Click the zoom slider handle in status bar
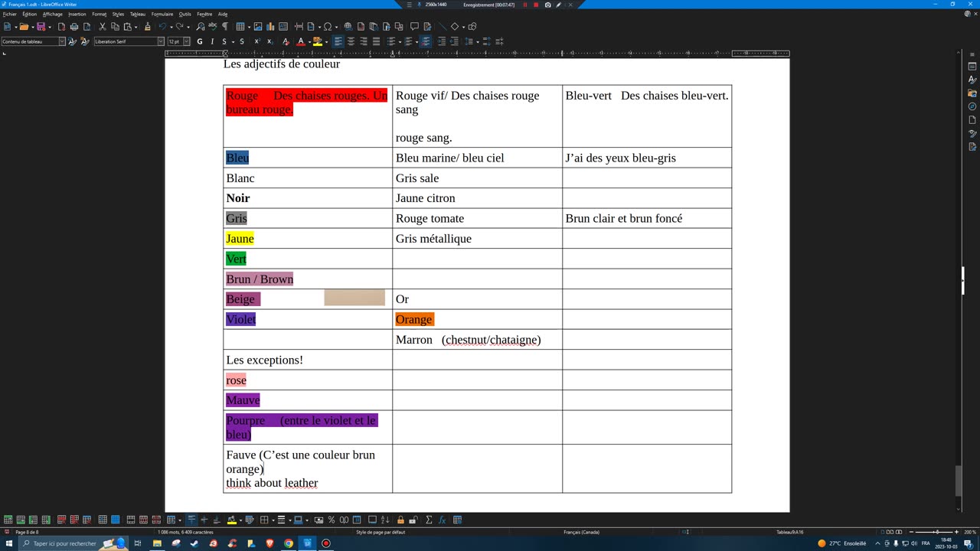 [x=936, y=532]
